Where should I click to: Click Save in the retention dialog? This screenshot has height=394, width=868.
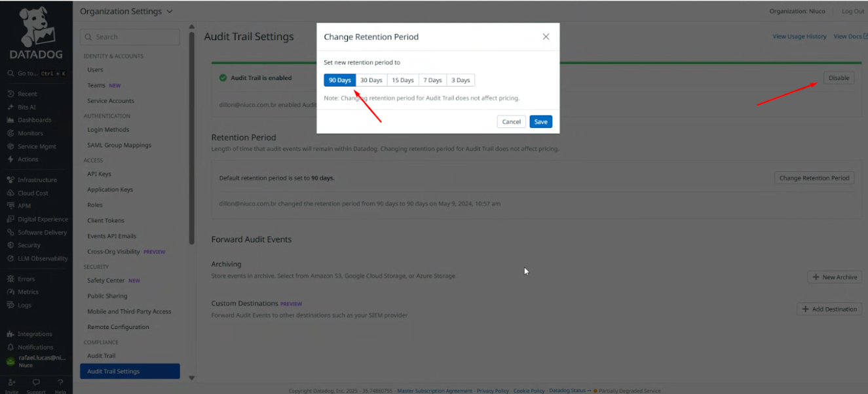(540, 121)
